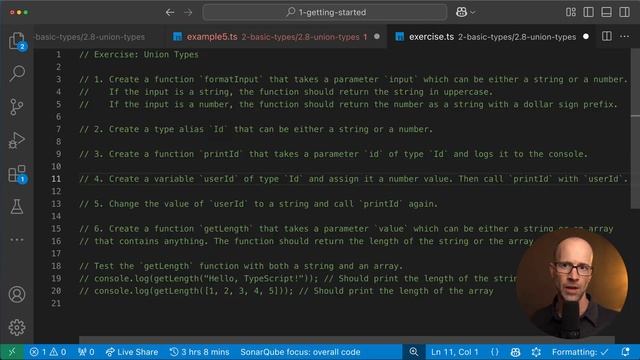Toggle the secondary side bar

click(624, 12)
